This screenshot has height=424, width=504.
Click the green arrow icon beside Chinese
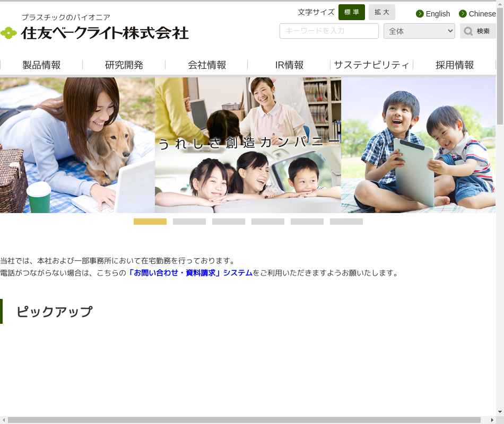coord(463,14)
